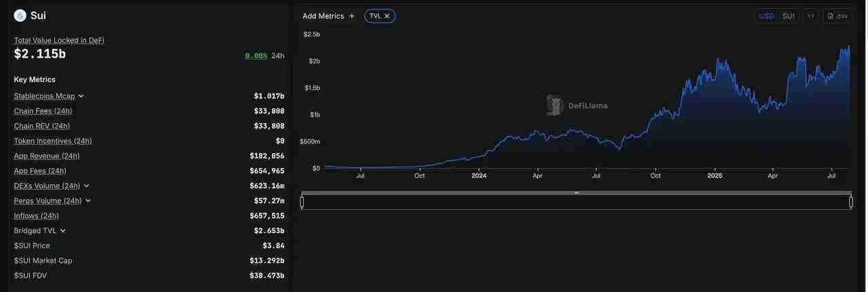Download chart data via .csv icon button

click(x=837, y=16)
